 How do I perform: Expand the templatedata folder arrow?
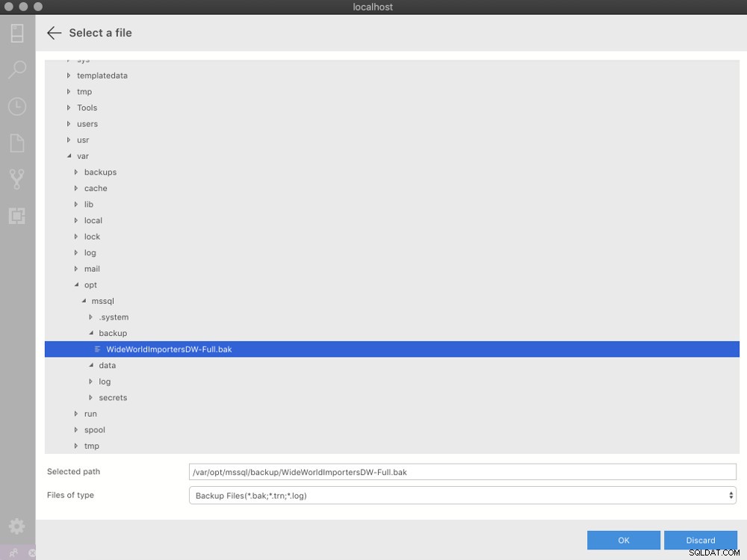point(69,75)
